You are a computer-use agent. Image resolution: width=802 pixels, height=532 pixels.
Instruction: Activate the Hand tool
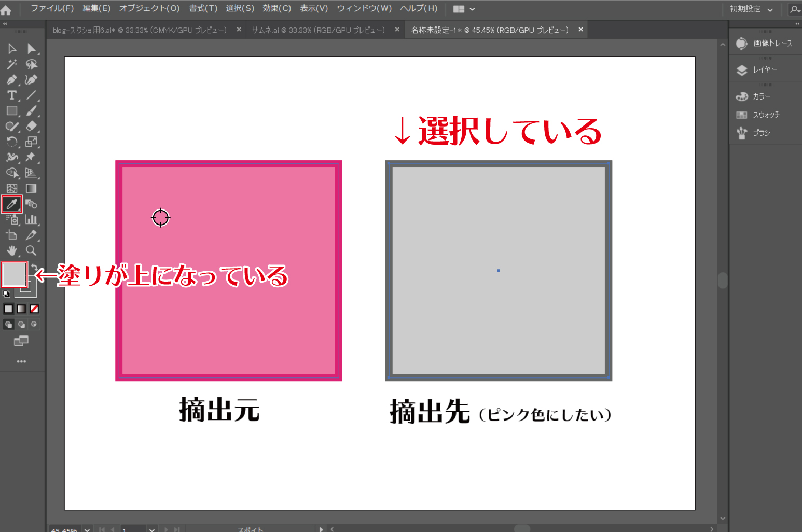click(x=12, y=250)
